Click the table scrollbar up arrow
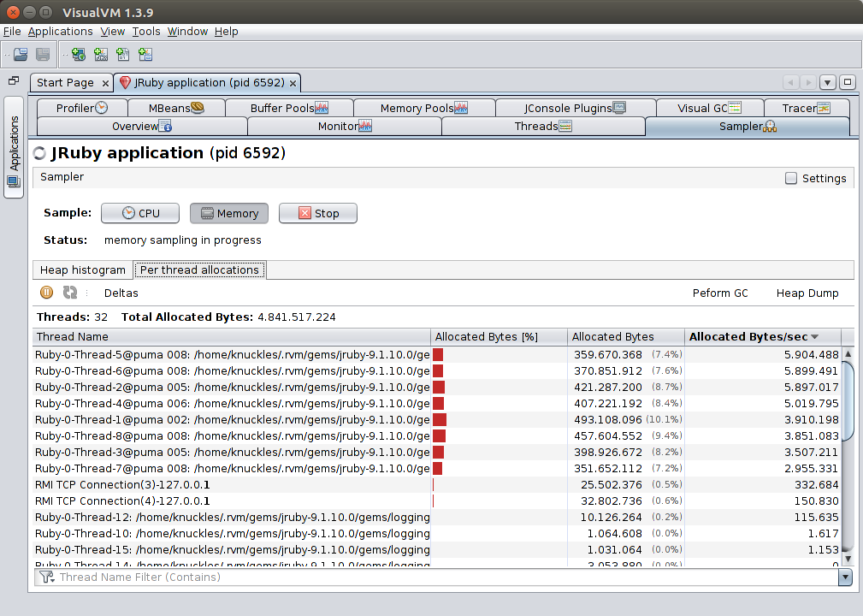The width and height of the screenshot is (863, 616). click(x=848, y=353)
